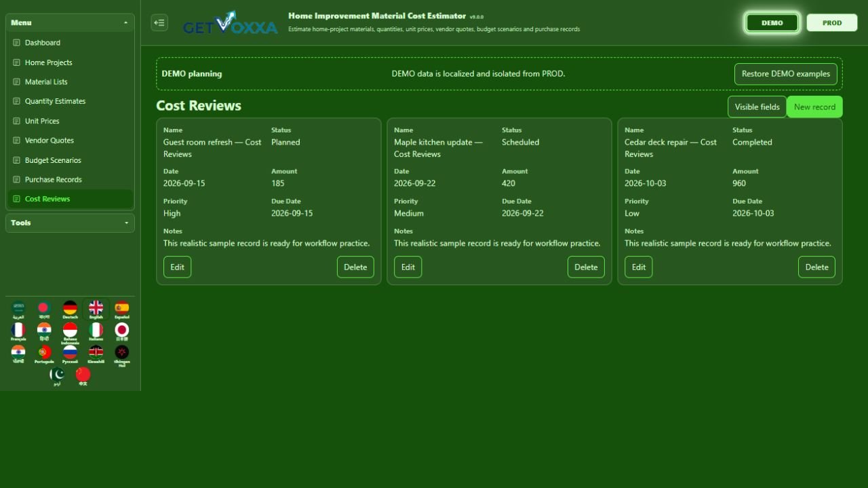Click the GetVoxxa logo
The image size is (868, 488).
click(x=230, y=23)
